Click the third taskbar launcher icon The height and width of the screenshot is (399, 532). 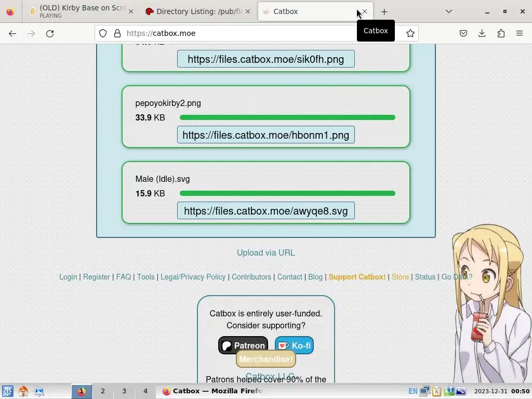pyautogui.click(x=38, y=391)
